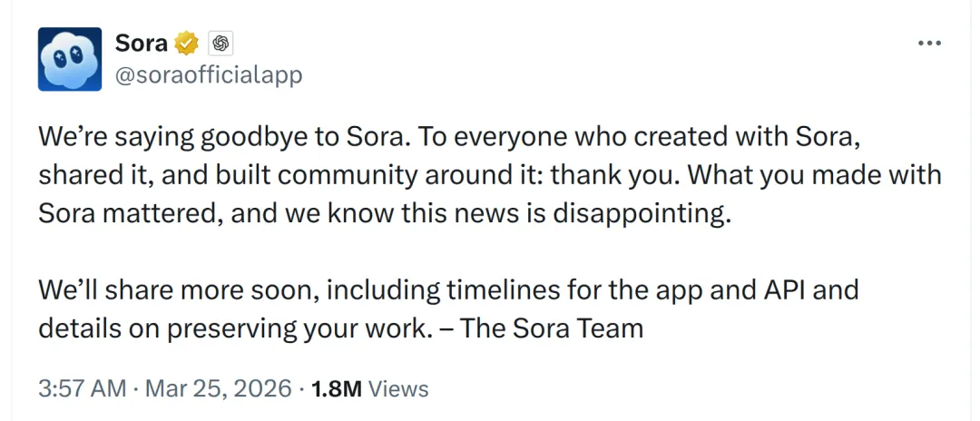Click the Sora cloud profile avatar
Image resolution: width=980 pixels, height=421 pixels.
(69, 59)
